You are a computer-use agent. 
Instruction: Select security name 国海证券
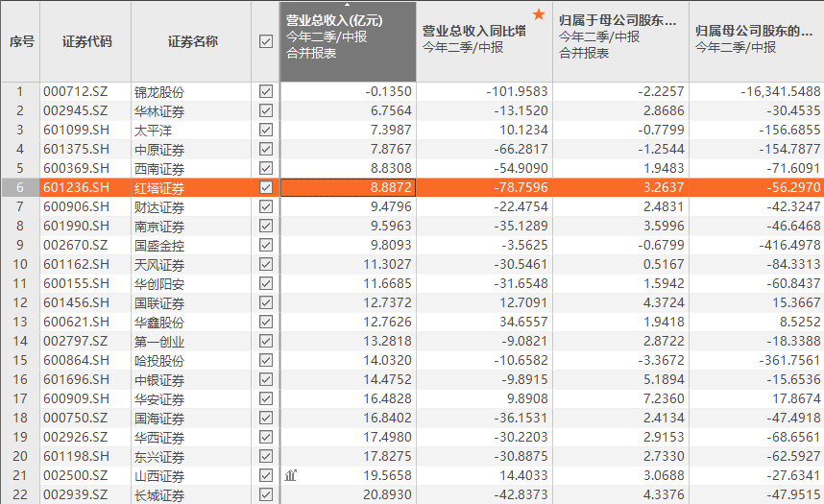159,419
